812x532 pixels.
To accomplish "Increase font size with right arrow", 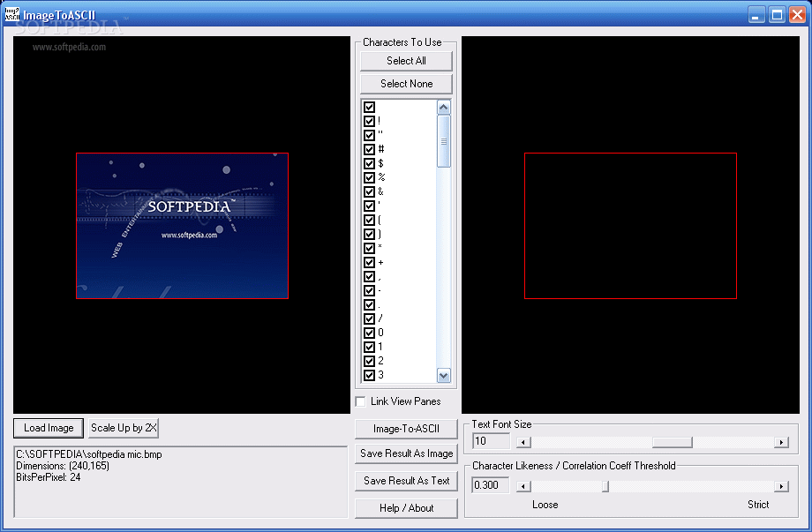I will click(781, 442).
